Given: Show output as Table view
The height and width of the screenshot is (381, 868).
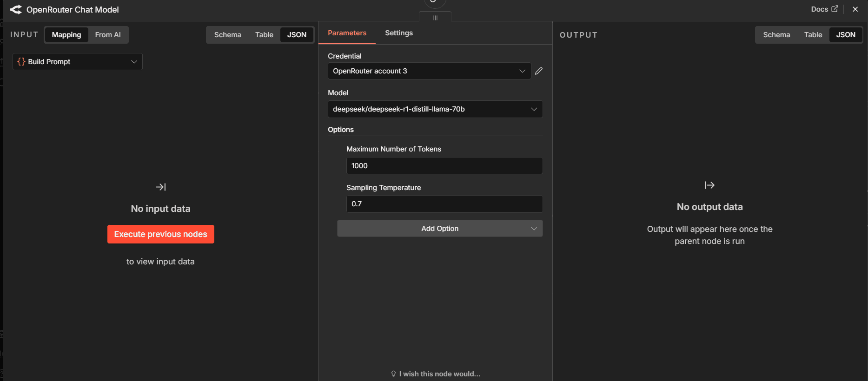Looking at the screenshot, I should (x=813, y=35).
